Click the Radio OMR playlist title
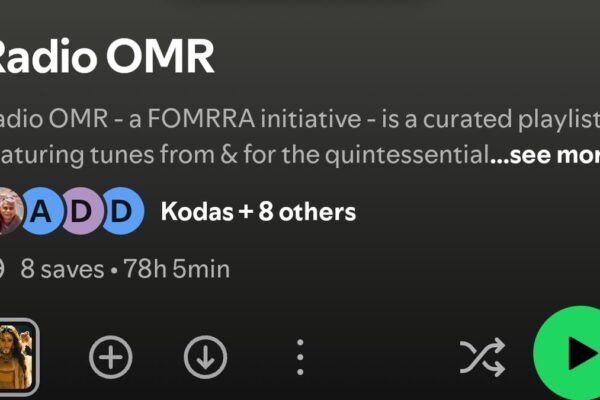 coord(106,56)
